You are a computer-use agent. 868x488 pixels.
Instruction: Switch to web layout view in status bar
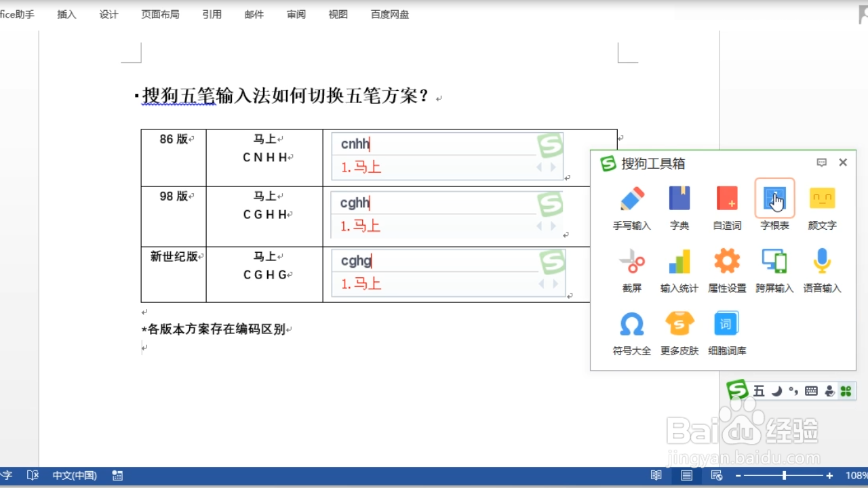click(717, 476)
